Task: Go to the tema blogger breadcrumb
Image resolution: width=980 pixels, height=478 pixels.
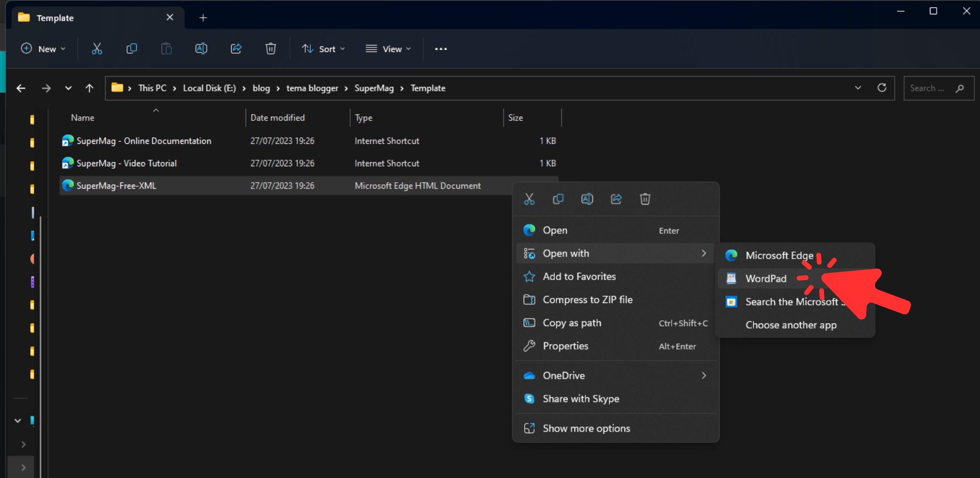Action: click(x=312, y=88)
